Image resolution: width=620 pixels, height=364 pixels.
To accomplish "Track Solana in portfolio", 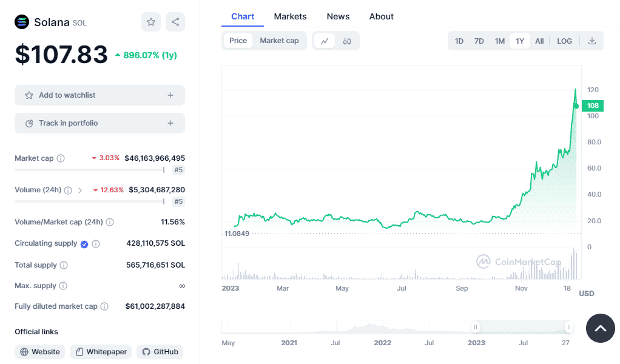I will pyautogui.click(x=99, y=123).
